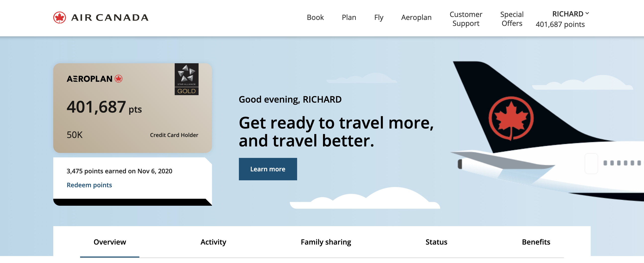The image size is (644, 263).
Task: Open the Plan menu
Action: 349,17
